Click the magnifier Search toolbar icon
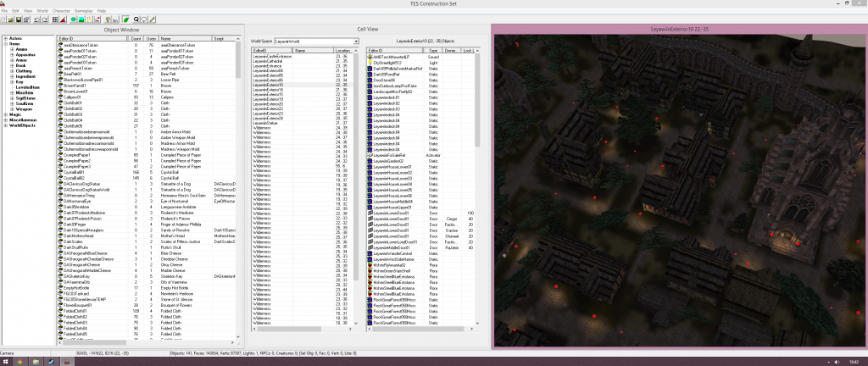The height and width of the screenshot is (366, 868). tap(136, 19)
